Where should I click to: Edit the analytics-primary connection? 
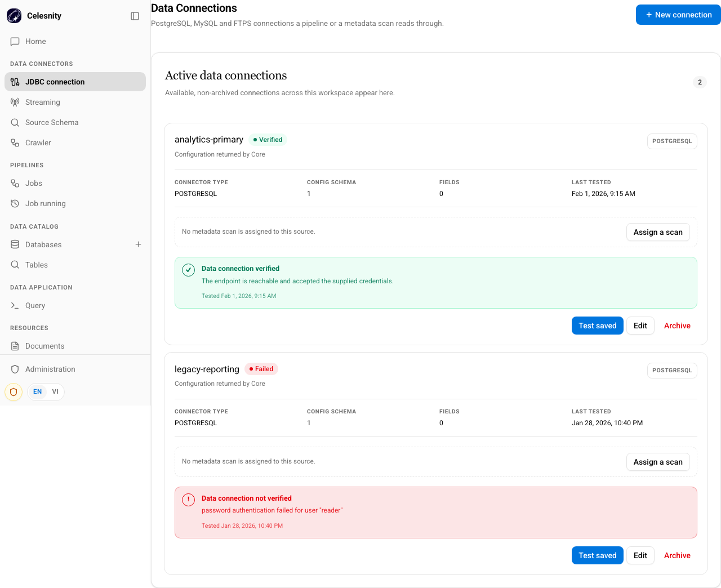(640, 326)
